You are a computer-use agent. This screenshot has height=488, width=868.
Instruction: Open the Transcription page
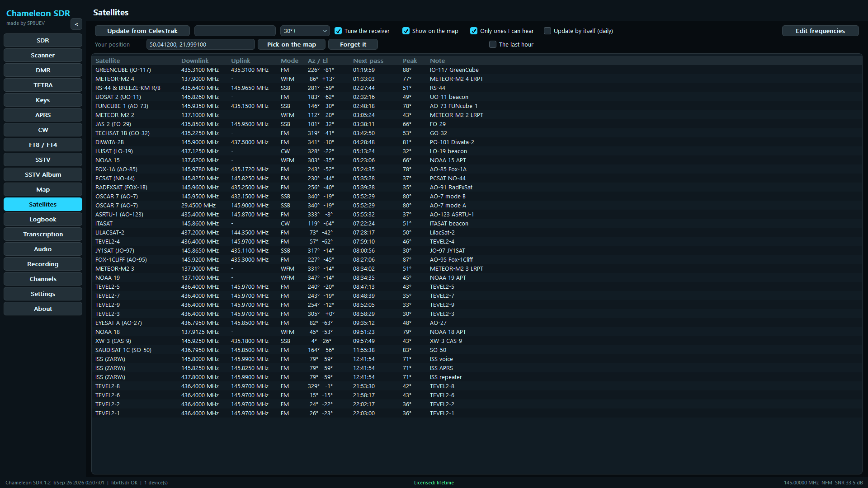(43, 234)
